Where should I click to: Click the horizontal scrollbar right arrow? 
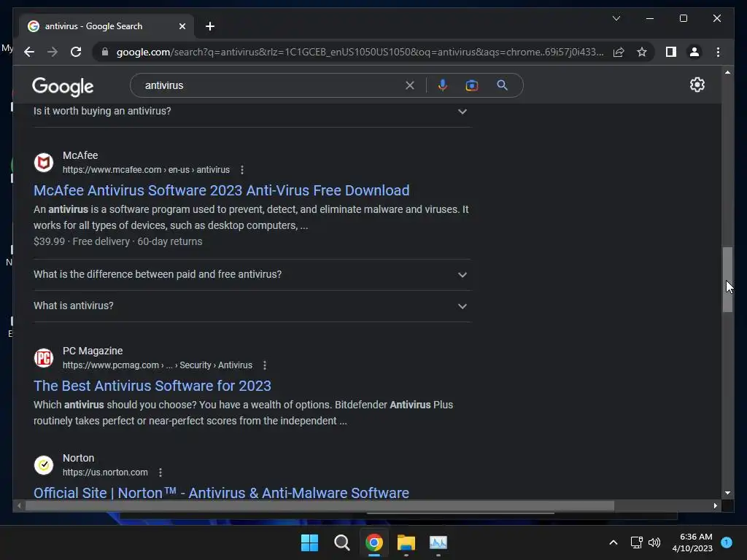[x=715, y=506]
